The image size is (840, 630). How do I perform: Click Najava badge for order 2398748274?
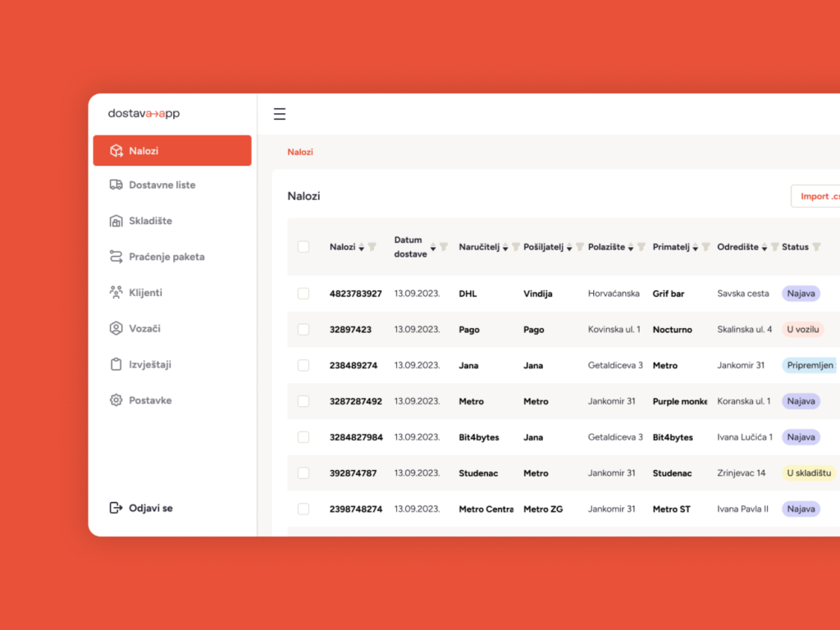(801, 509)
